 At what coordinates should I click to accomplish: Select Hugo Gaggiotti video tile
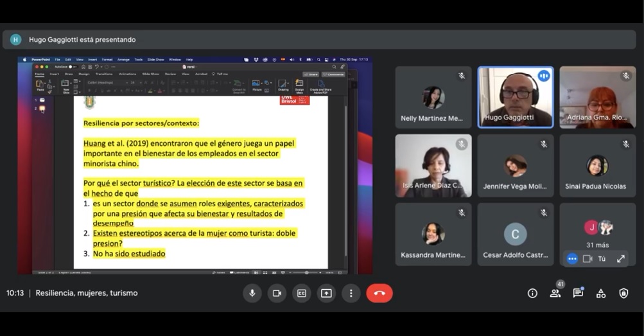pos(516,98)
